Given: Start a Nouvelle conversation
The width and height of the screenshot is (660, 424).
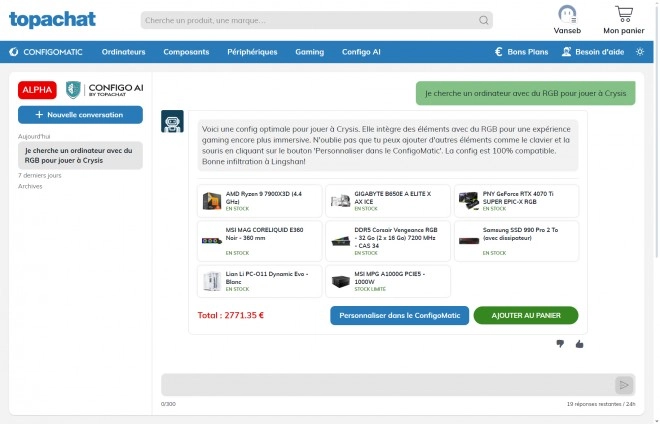Looking at the screenshot, I should tap(80, 115).
